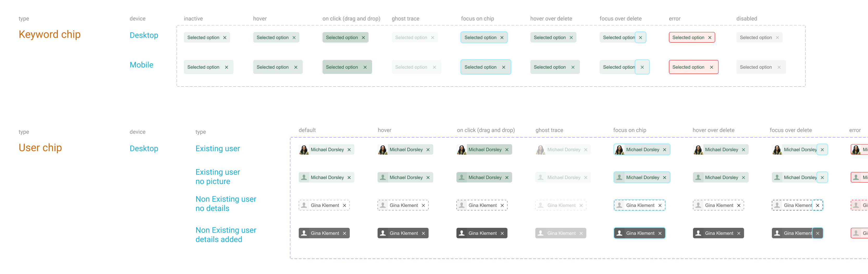868x274 pixels.
Task: Click the User chip heading
Action: click(x=40, y=148)
